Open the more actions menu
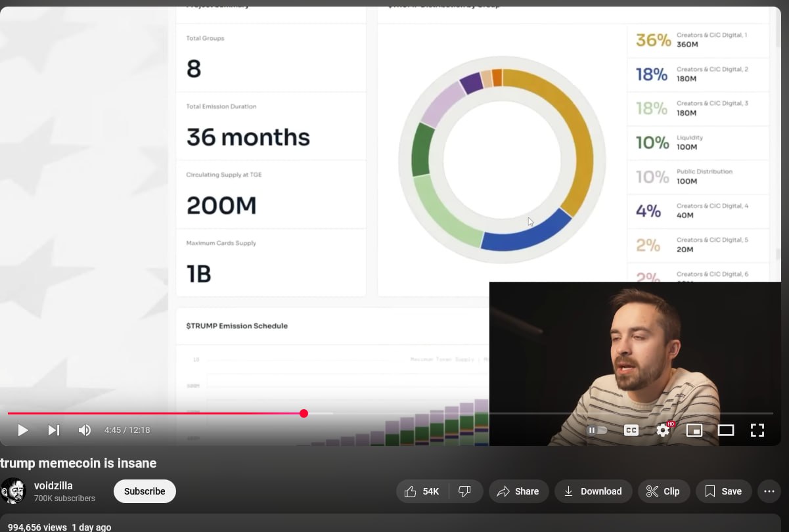 coord(769,491)
